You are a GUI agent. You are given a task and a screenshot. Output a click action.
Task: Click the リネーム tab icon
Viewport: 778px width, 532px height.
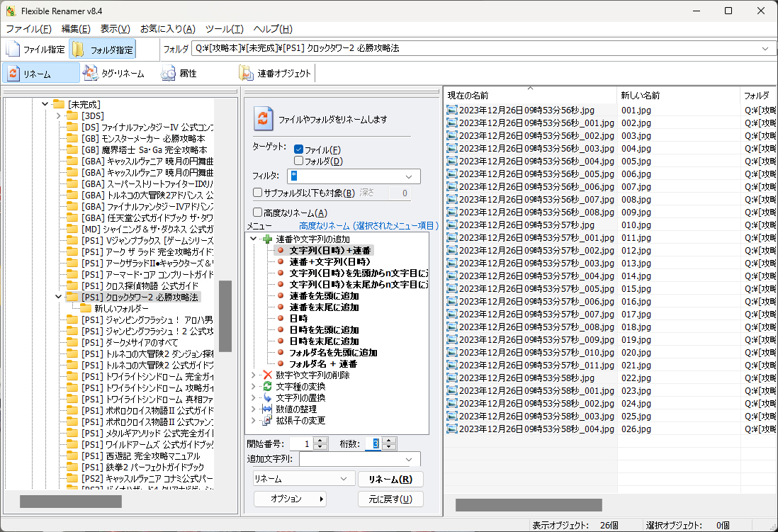coord(13,74)
